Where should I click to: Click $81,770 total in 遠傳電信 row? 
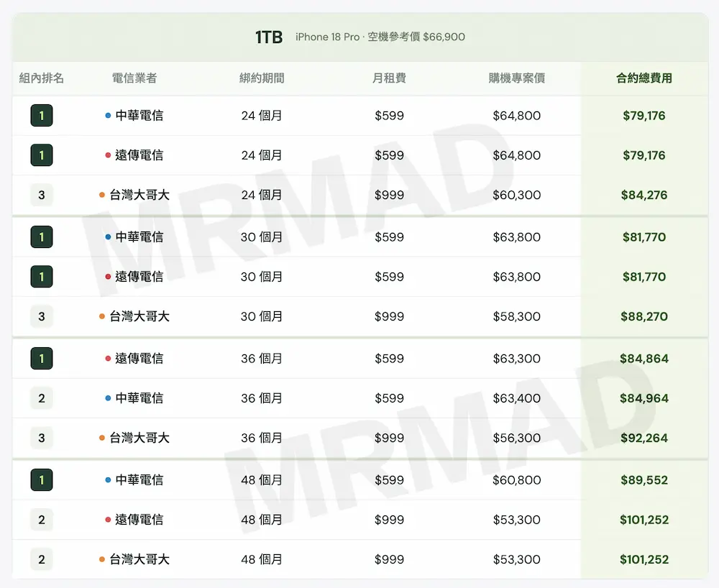[644, 277]
